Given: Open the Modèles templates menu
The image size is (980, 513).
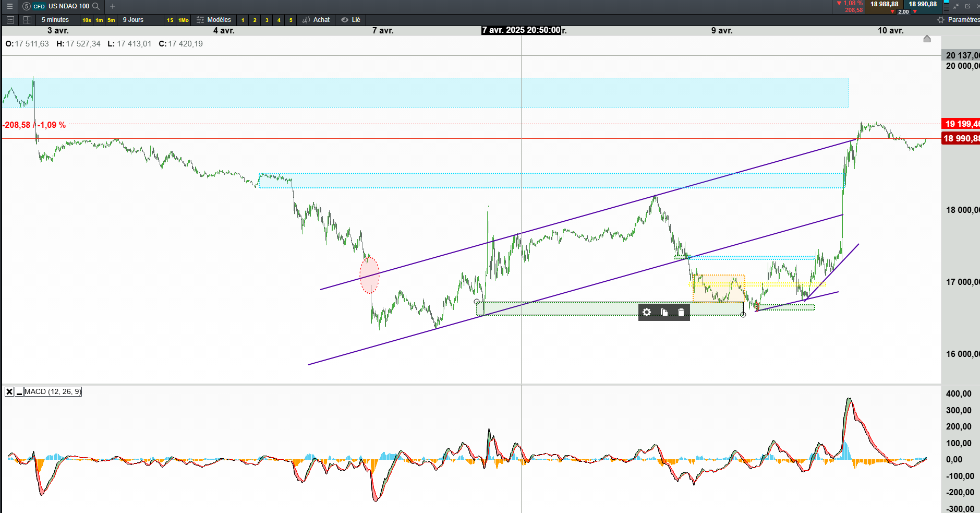Looking at the screenshot, I should coord(214,20).
